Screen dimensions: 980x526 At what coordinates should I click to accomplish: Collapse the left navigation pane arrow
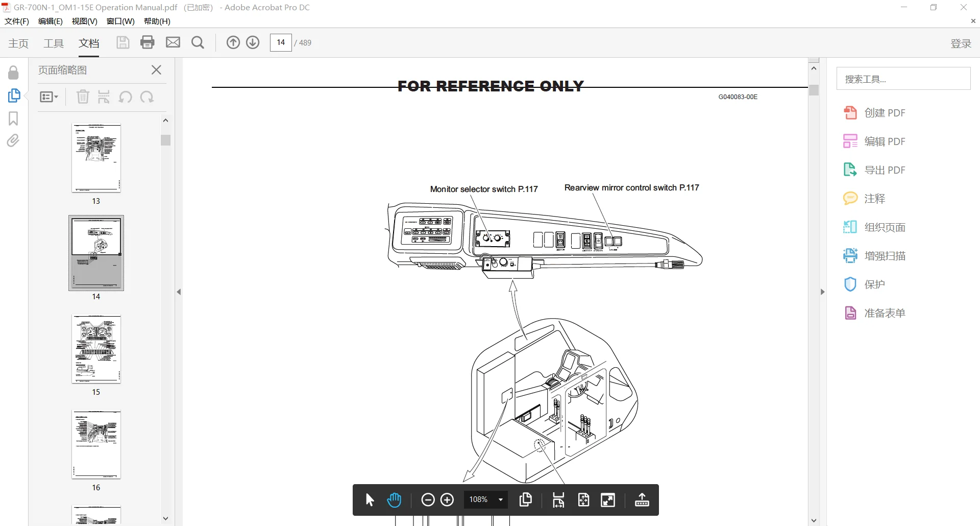pyautogui.click(x=179, y=292)
